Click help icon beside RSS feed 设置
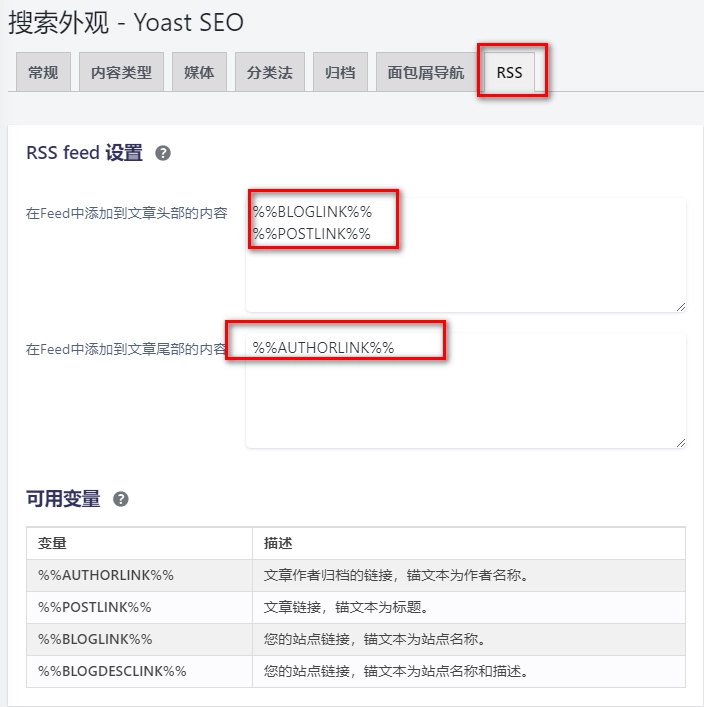Image resolution: width=704 pixels, height=707 pixels. (x=163, y=153)
